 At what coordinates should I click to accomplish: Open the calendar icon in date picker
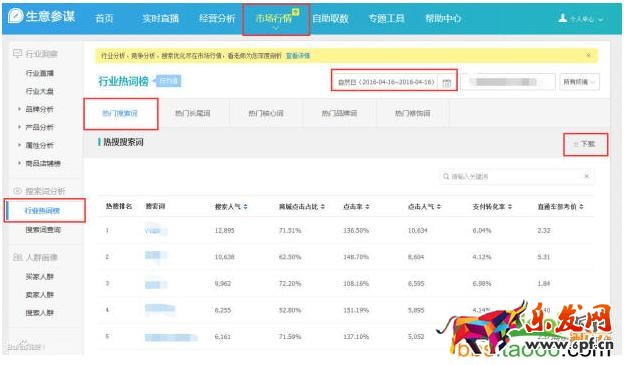[x=447, y=83]
